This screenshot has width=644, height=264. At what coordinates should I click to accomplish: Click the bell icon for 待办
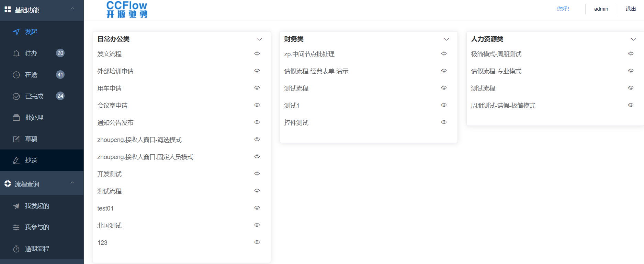(16, 53)
